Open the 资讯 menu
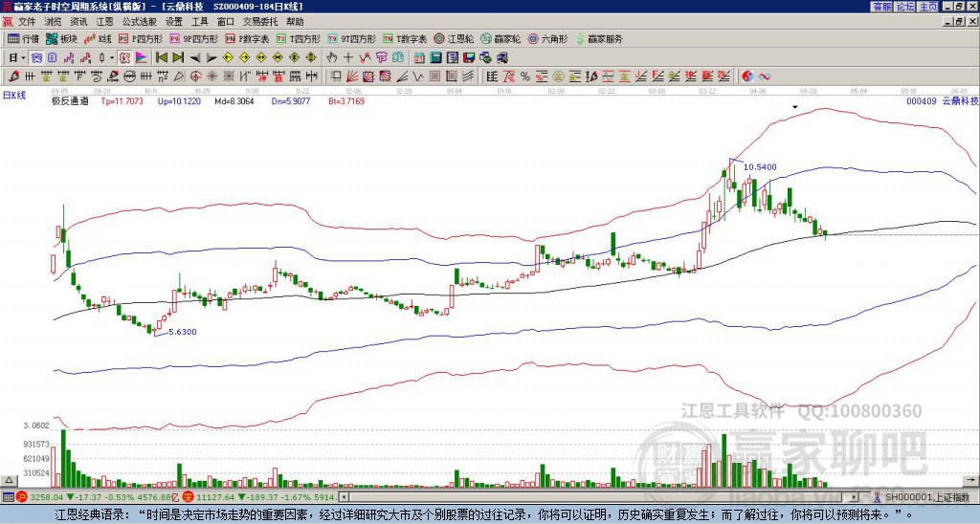980x524 pixels. pos(78,22)
